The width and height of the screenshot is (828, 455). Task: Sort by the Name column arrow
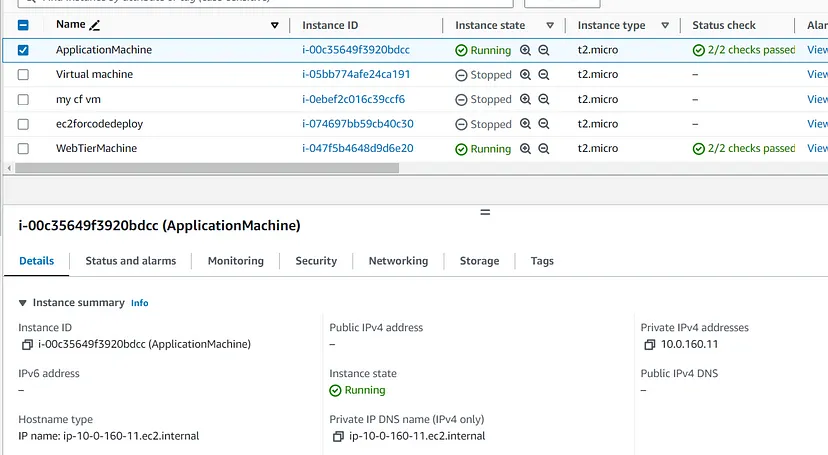[x=275, y=25]
